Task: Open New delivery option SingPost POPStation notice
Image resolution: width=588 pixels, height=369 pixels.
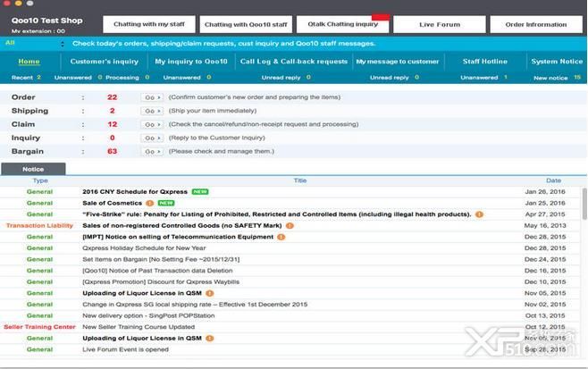Action: click(148, 315)
